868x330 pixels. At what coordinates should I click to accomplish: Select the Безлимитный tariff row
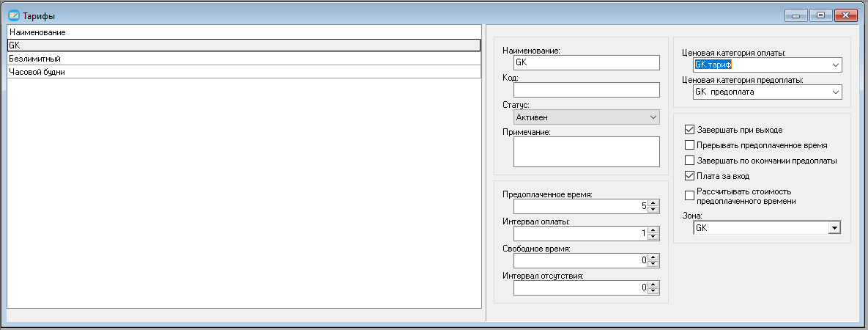pos(244,58)
